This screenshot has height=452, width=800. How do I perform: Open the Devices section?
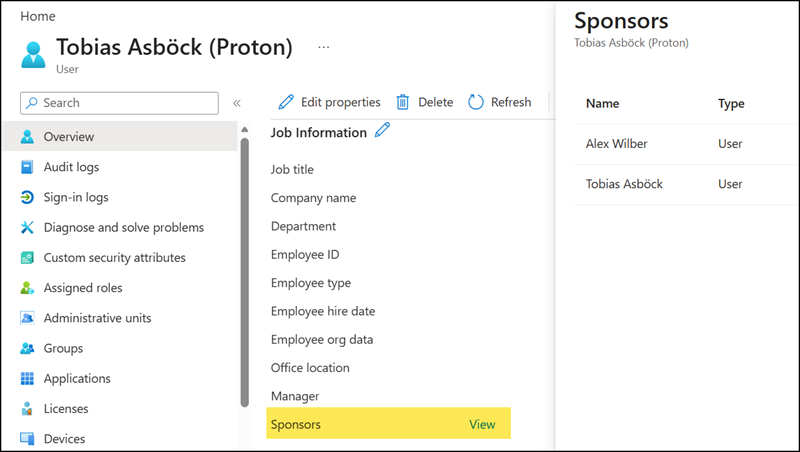[64, 439]
